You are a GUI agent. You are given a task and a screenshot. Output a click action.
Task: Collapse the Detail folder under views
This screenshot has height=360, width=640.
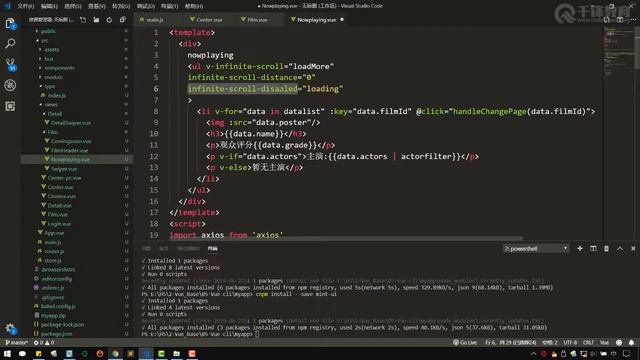coord(55,113)
